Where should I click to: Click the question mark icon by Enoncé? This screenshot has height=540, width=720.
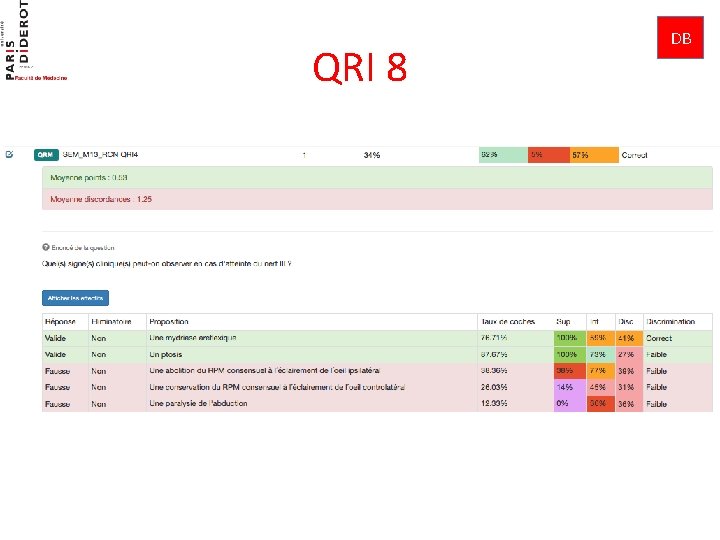(x=45, y=247)
